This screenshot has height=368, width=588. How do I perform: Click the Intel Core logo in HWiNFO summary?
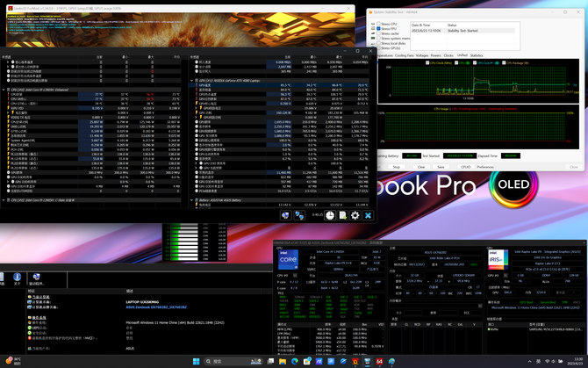click(x=288, y=260)
